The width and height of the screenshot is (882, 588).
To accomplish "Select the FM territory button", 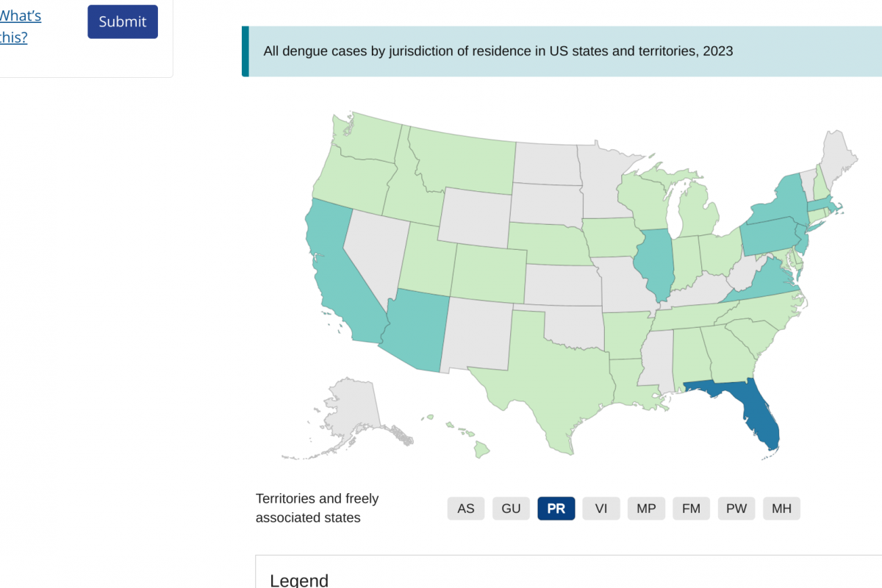I will 691,509.
